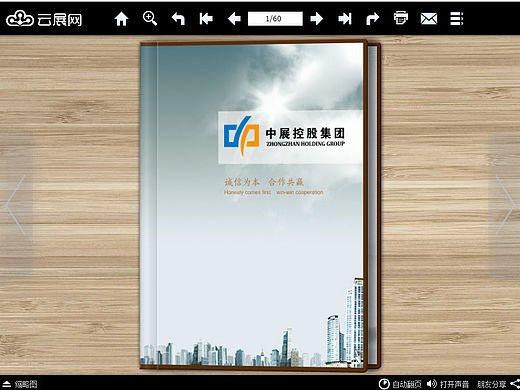This screenshot has height=390, width=520.
Task: Click the 中展控股集团 logo on cover
Action: [285, 136]
